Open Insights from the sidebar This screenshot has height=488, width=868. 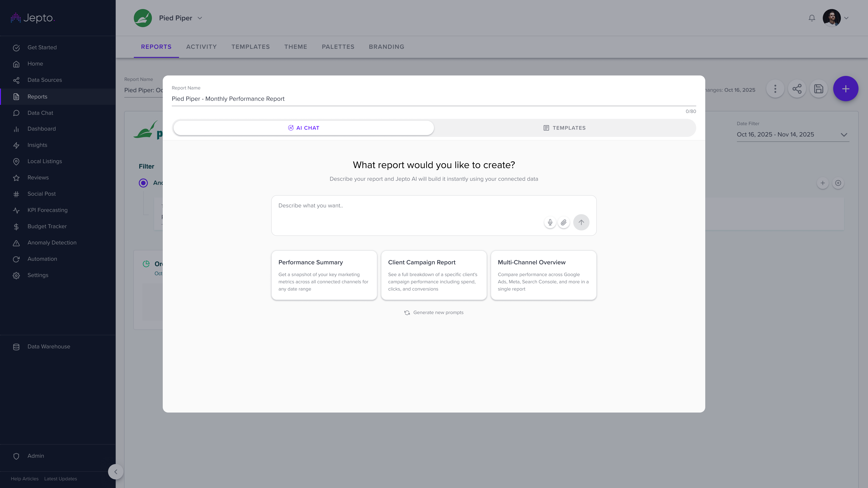pyautogui.click(x=58, y=145)
